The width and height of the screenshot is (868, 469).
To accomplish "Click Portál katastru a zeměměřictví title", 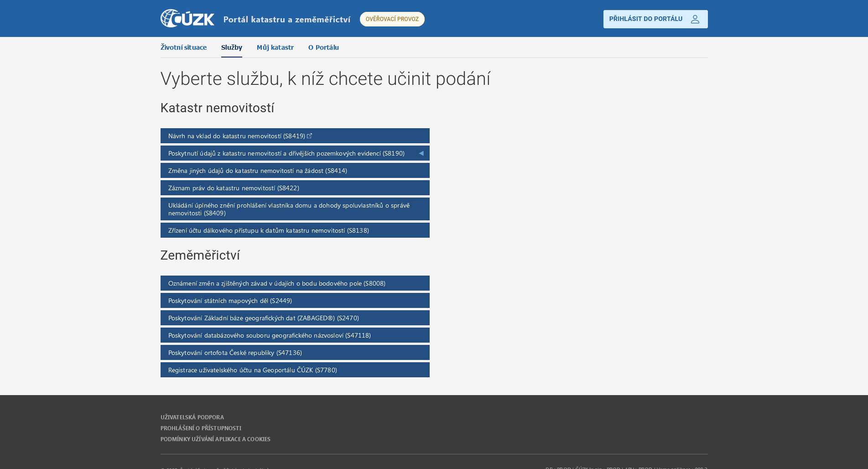I will 287,19.
